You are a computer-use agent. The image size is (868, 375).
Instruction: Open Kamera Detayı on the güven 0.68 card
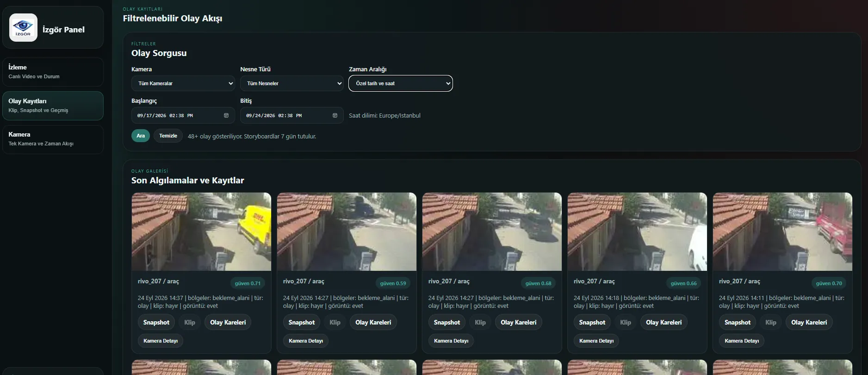[x=451, y=341]
